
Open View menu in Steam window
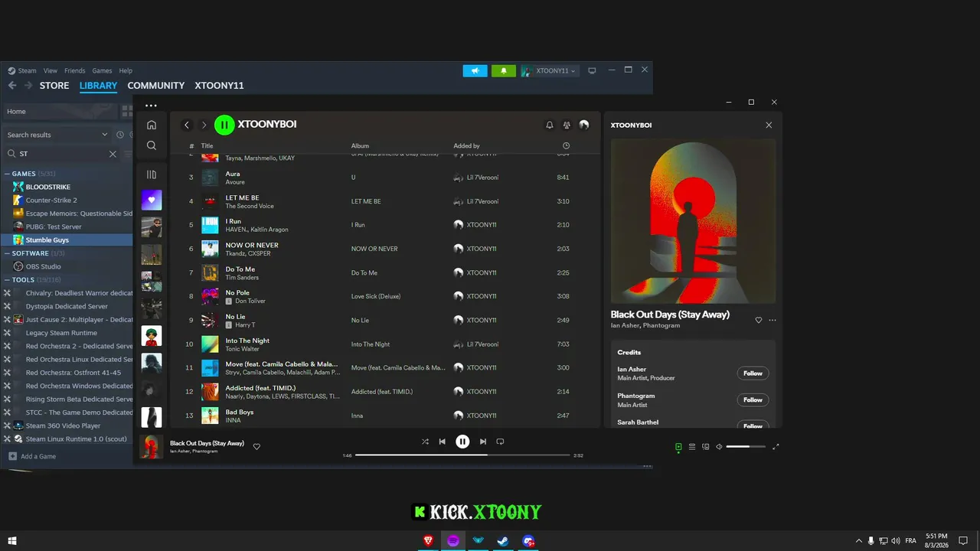point(51,70)
